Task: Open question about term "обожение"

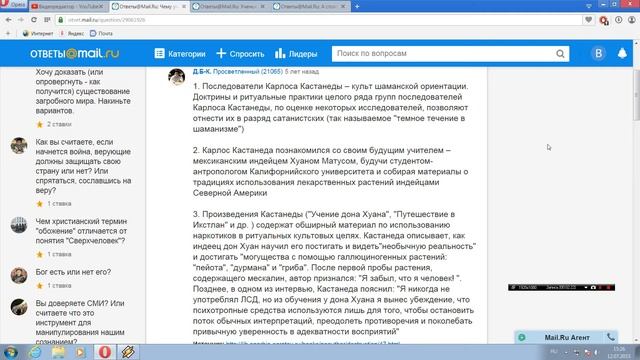Action: click(x=81, y=231)
